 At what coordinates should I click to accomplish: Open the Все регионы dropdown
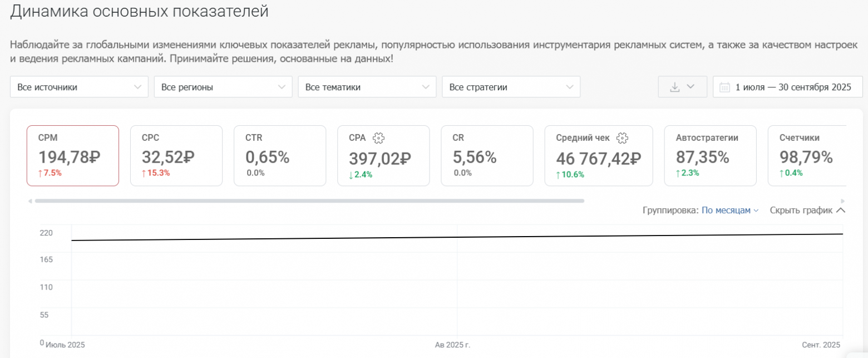223,87
